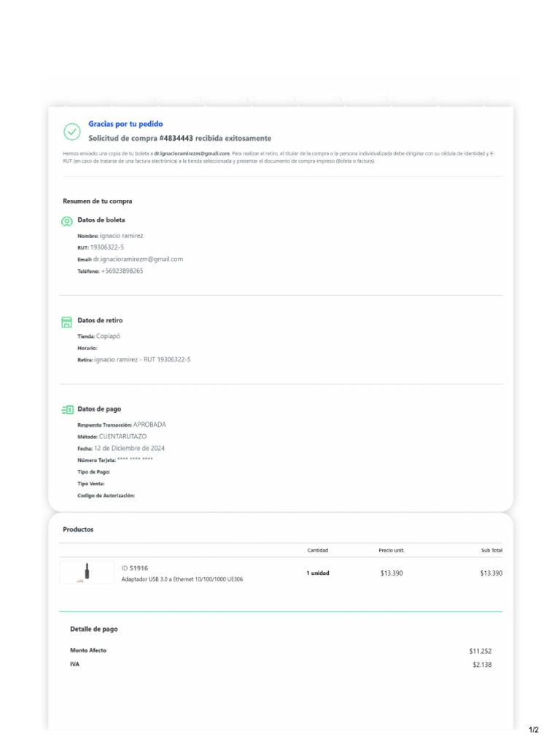This screenshot has width=560, height=747.
Task: Click the product ID 51916
Action: [139, 568]
